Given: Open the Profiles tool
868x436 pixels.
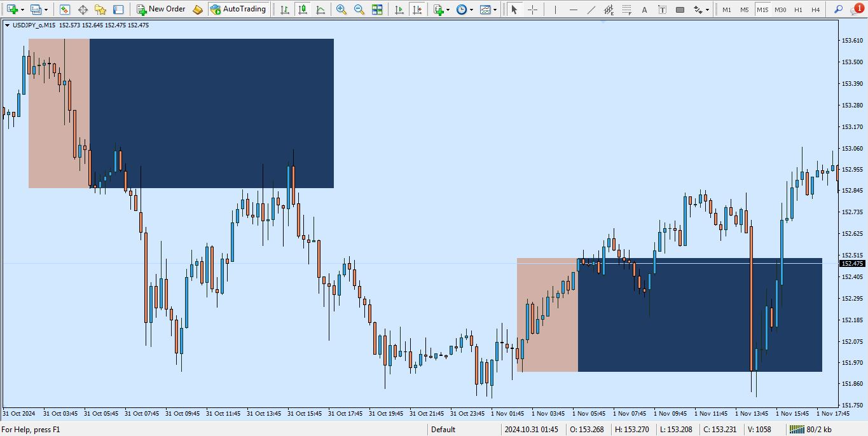Looking at the screenshot, I should [x=36, y=10].
